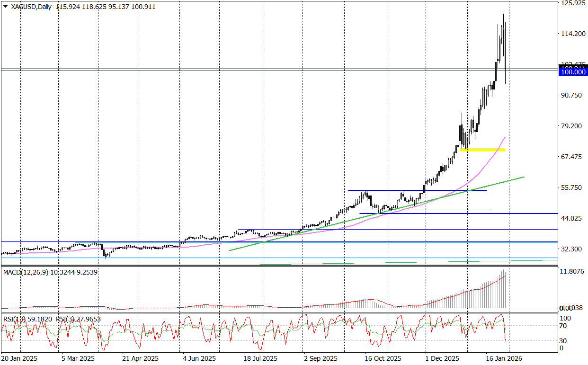Click the 20 Jan 2025 date label
The width and height of the screenshot is (588, 365).
tap(19, 359)
